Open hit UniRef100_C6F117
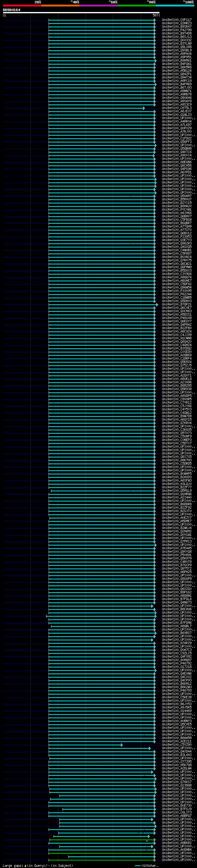This screenshot has width=197, height=868. [x=177, y=20]
